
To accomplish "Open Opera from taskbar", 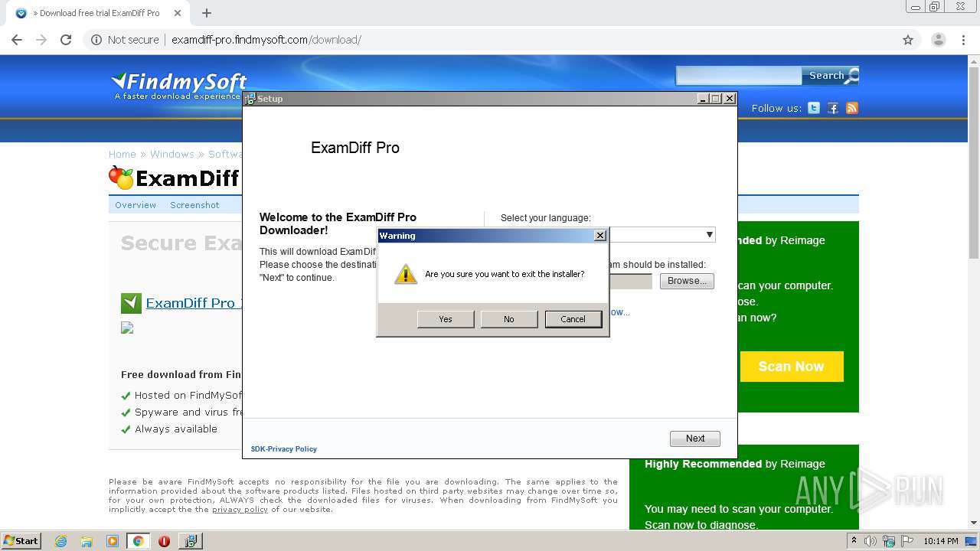I will 164,541.
